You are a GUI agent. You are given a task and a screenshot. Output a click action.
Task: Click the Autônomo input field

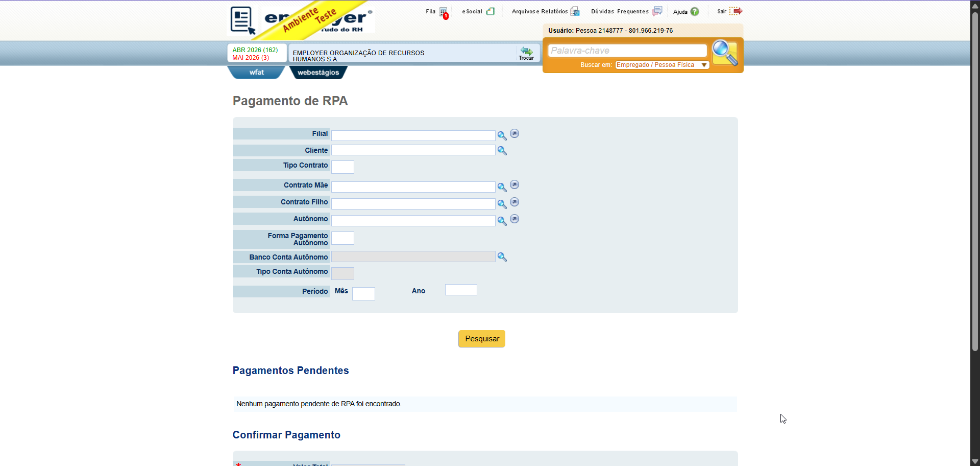click(x=413, y=221)
